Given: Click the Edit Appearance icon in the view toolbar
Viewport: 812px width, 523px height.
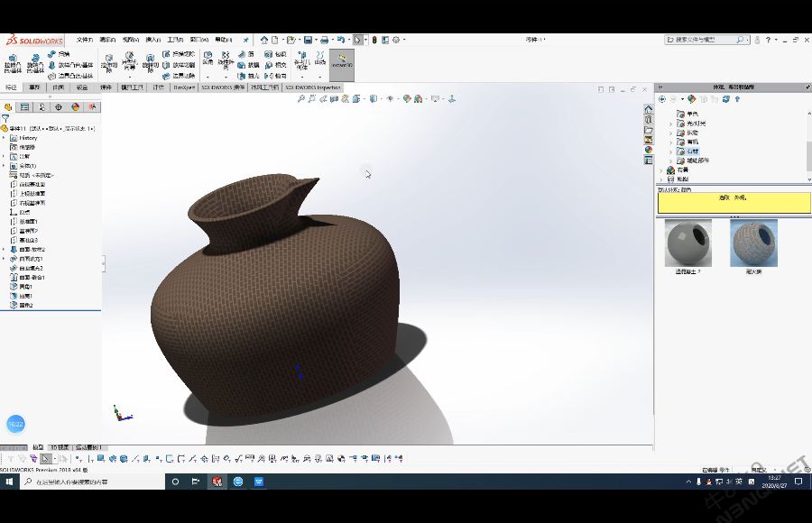Looking at the screenshot, I should click(407, 99).
